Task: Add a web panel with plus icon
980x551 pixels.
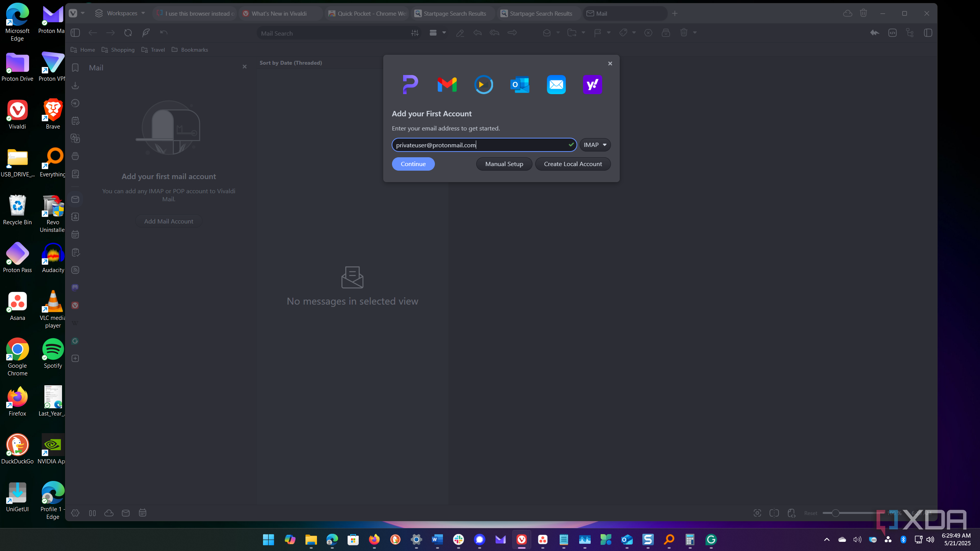Action: [x=75, y=359]
